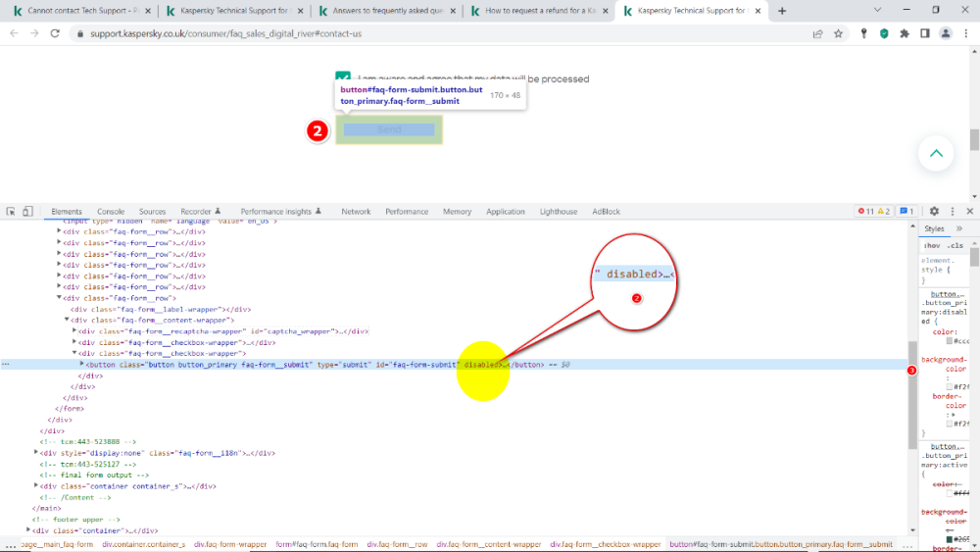Viewport: 980px width, 552px height.
Task: Bookmark this tab with the star icon
Action: (x=838, y=33)
